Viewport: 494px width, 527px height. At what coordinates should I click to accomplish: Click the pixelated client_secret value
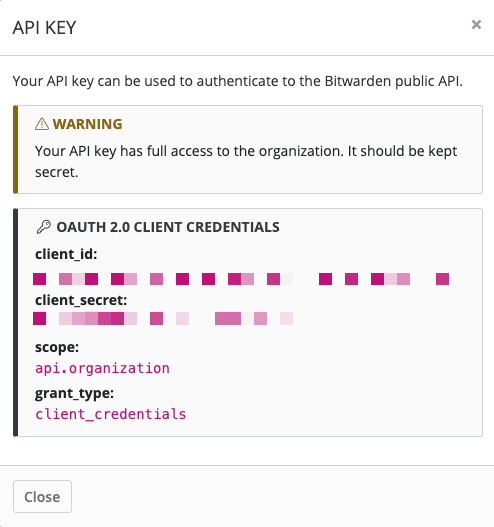click(x=163, y=318)
